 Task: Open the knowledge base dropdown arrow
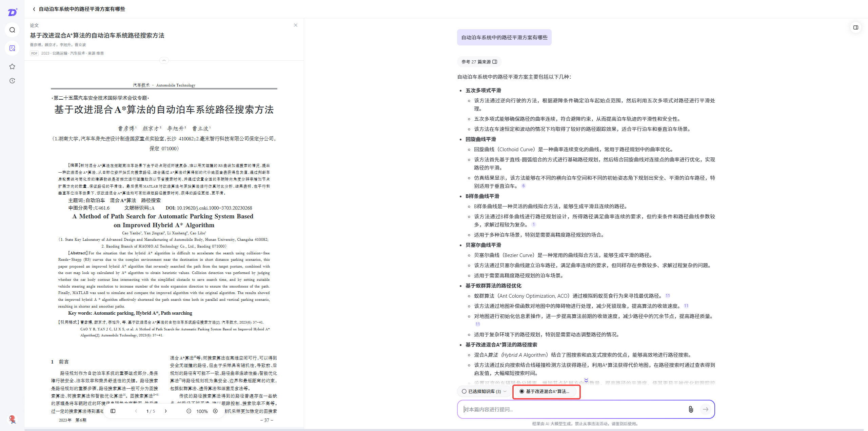point(505,391)
